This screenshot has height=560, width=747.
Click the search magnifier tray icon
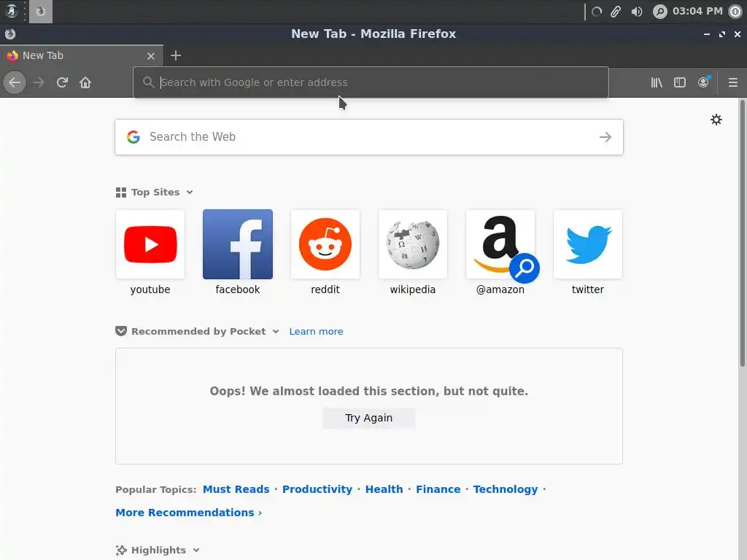(659, 12)
